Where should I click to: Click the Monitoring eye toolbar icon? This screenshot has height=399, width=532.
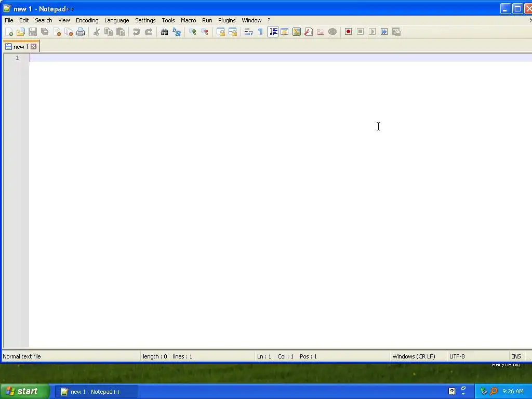pos(332,32)
